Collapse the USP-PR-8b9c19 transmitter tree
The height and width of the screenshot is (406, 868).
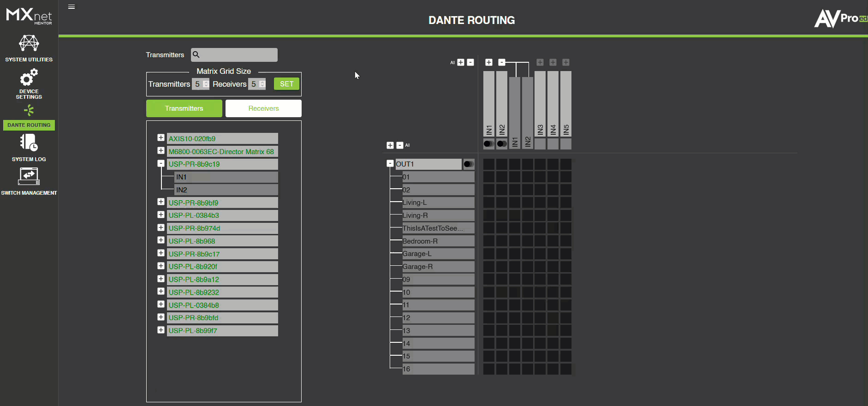161,164
